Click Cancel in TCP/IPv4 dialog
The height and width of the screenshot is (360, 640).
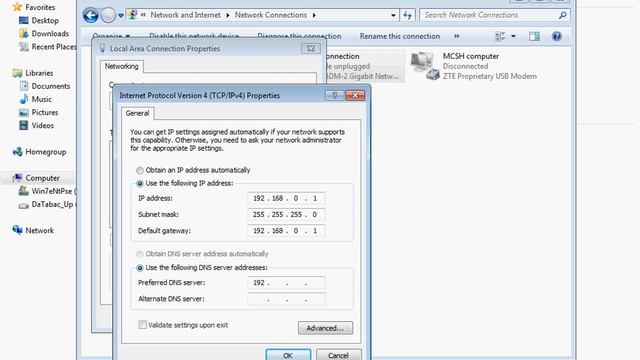pyautogui.click(x=338, y=355)
